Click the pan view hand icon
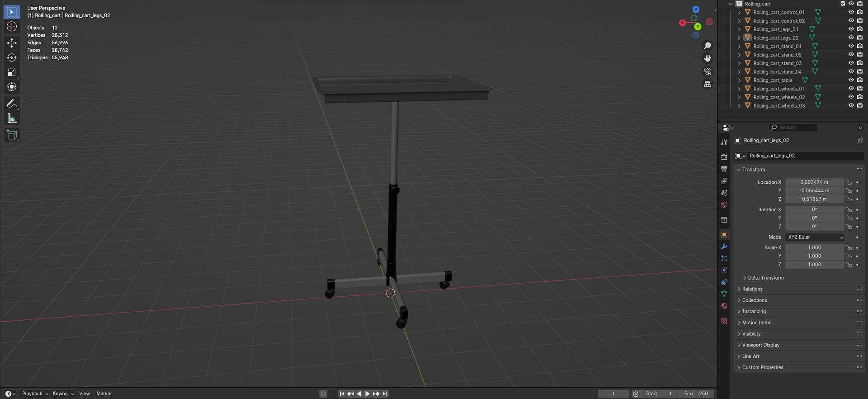This screenshot has height=399, width=868. click(708, 58)
